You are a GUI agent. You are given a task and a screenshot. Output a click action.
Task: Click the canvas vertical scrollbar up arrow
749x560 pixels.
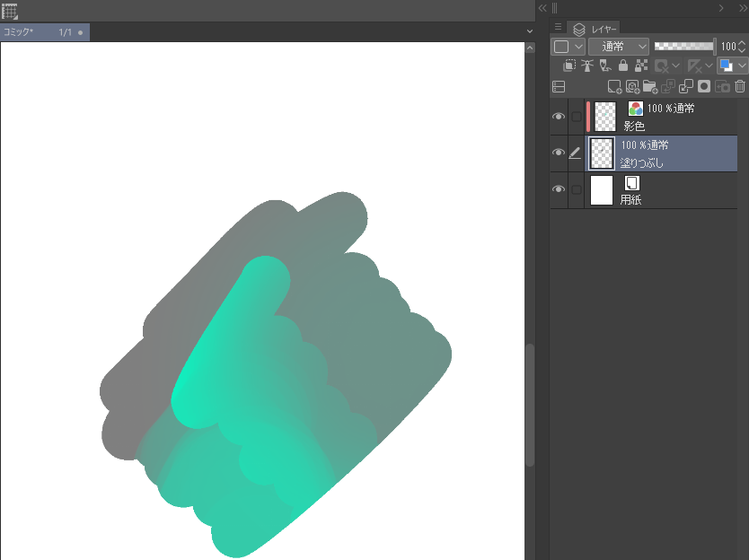[530, 48]
